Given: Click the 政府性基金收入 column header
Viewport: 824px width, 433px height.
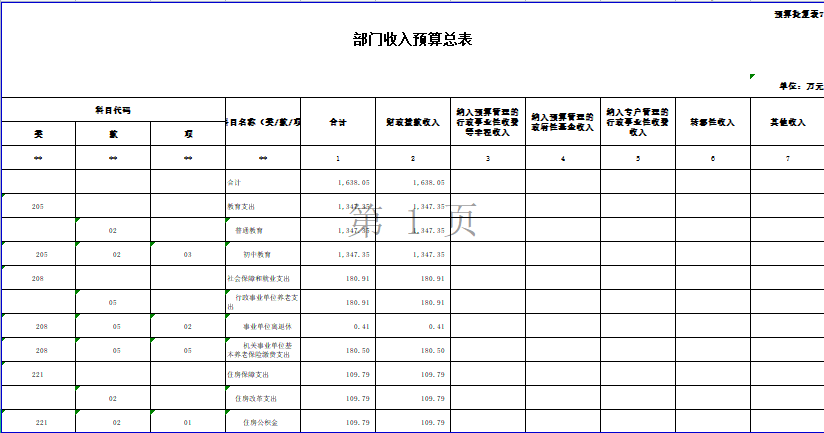Looking at the screenshot, I should 563,122.
